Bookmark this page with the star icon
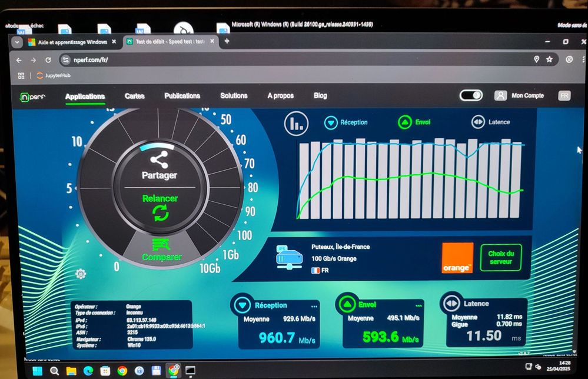588x379 pixels. [x=549, y=59]
